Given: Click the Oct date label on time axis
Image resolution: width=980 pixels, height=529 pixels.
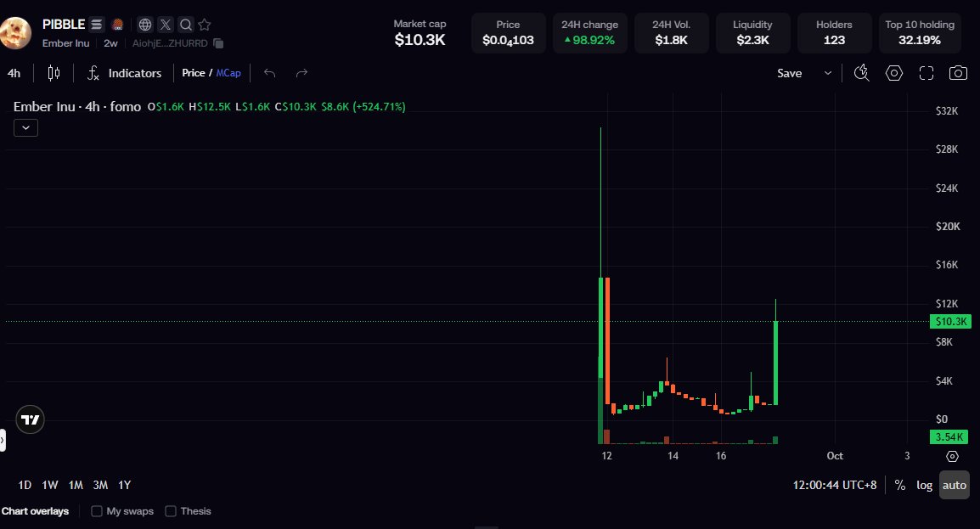Looking at the screenshot, I should click(x=835, y=456).
